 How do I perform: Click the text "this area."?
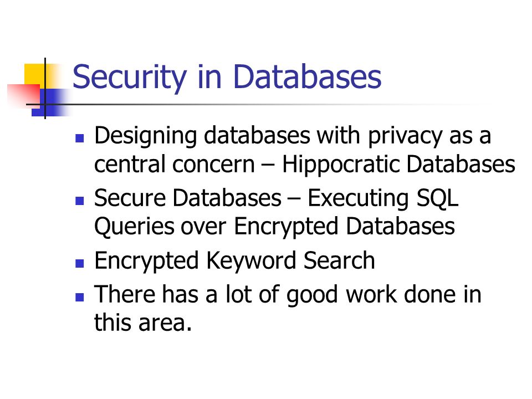(x=143, y=323)
